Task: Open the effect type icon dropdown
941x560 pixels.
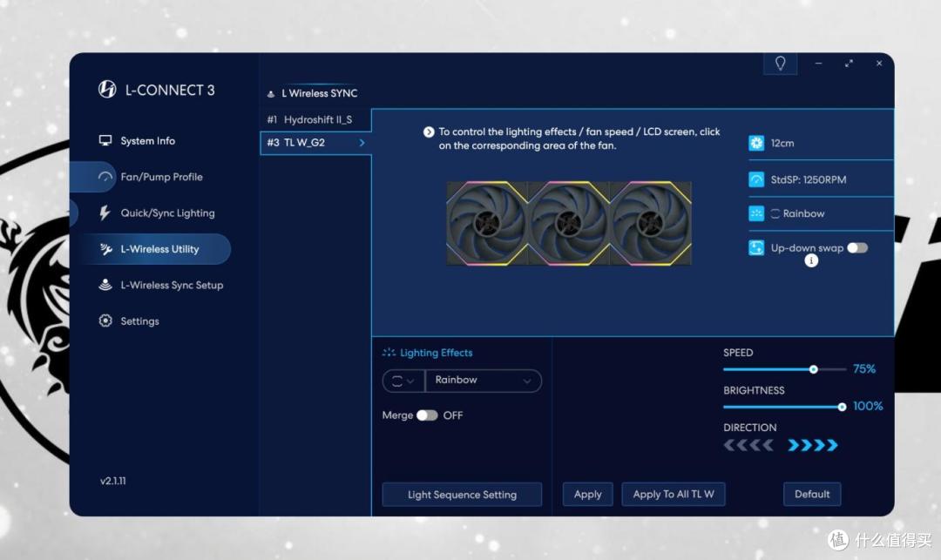Action: (x=403, y=380)
